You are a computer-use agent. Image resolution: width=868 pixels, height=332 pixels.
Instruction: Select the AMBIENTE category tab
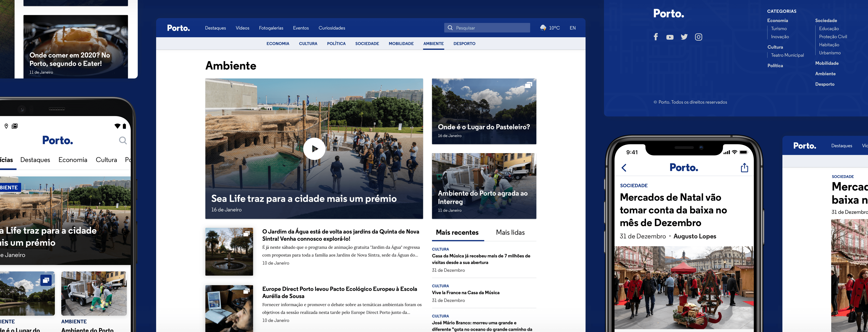433,43
